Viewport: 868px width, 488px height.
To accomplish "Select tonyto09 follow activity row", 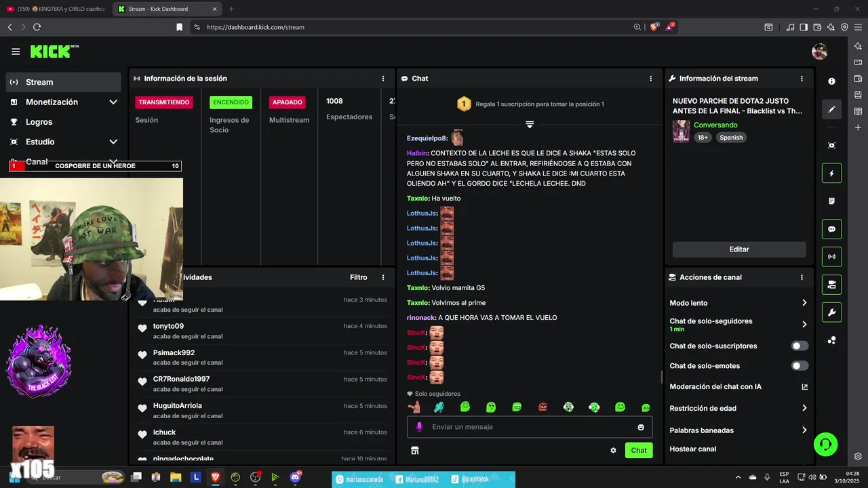I will [x=262, y=331].
